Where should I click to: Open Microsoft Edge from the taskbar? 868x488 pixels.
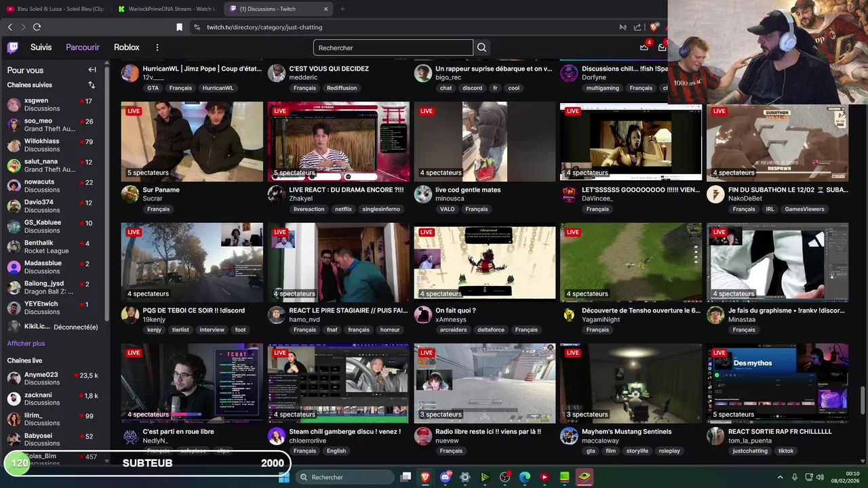[x=525, y=477]
